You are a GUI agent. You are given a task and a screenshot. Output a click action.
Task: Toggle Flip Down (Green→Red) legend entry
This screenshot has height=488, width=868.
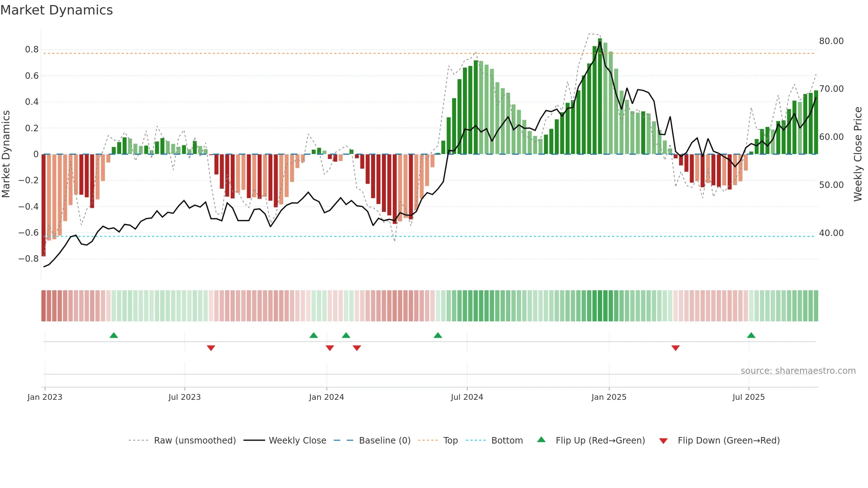click(x=719, y=440)
